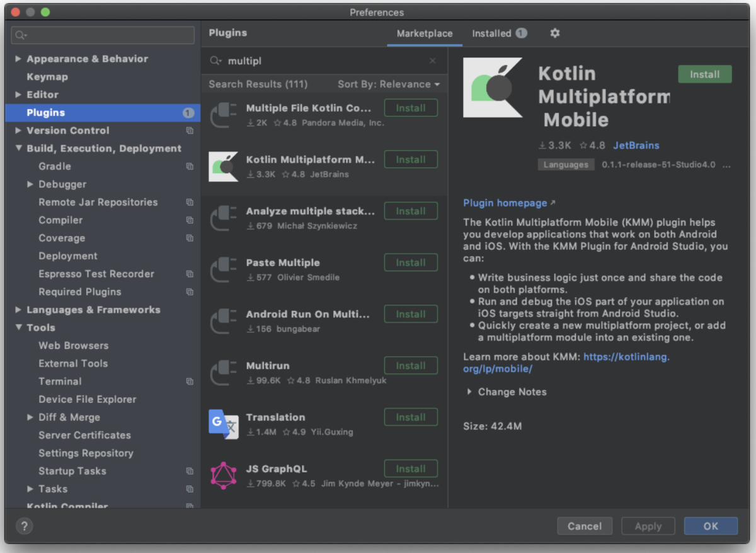Switch to the Marketplace tab
The image size is (756, 553).
425,33
